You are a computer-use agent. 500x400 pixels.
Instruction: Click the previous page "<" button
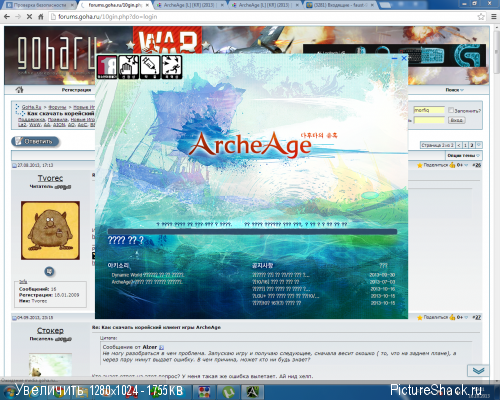459,145
